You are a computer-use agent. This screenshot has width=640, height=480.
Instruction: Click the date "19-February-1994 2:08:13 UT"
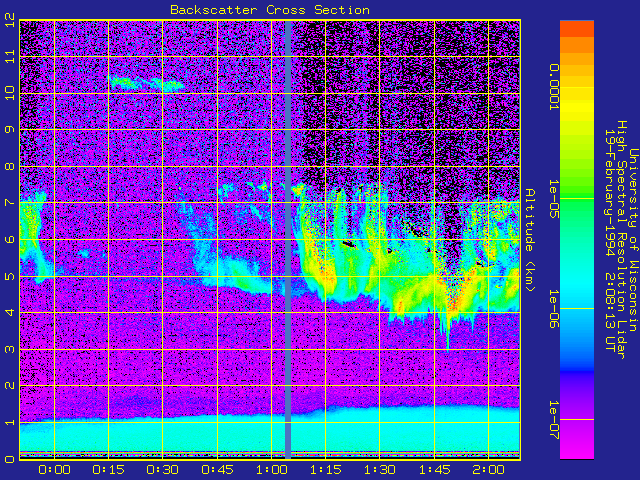click(x=610, y=240)
